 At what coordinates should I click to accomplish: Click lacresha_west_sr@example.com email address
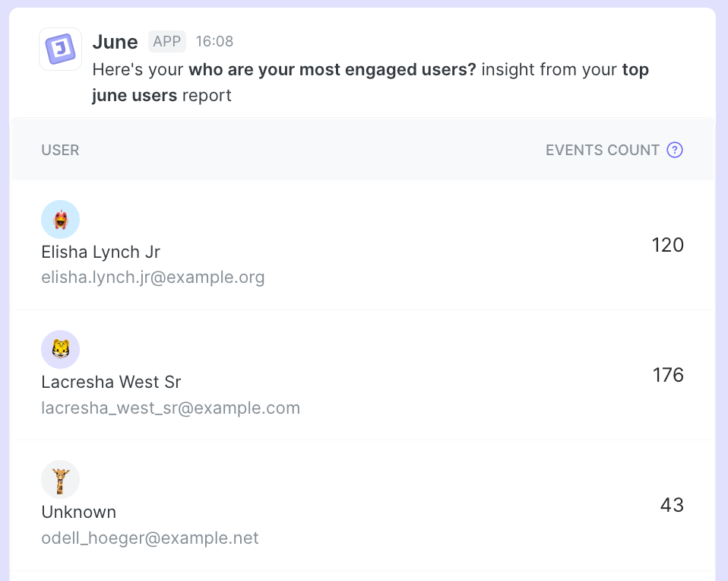170,408
